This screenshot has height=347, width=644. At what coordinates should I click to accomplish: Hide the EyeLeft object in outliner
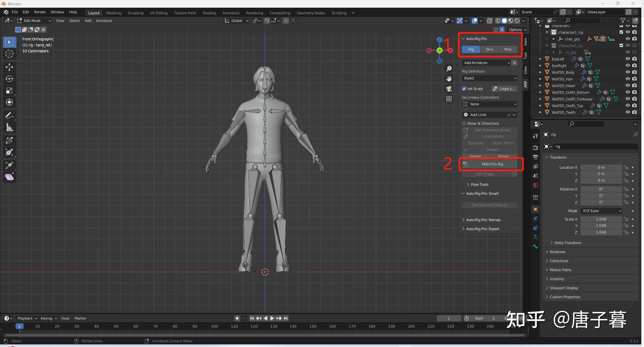tap(628, 59)
